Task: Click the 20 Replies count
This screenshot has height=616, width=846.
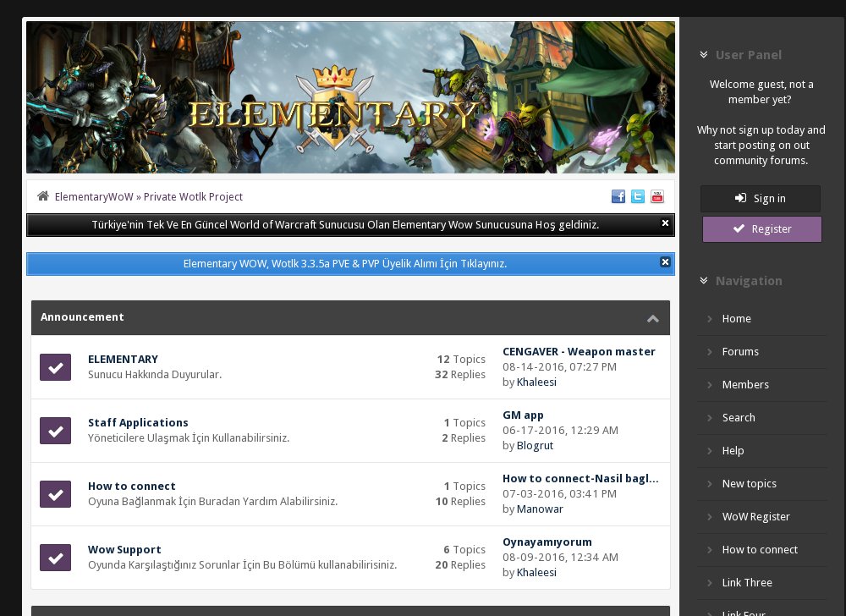Action: coord(460,564)
